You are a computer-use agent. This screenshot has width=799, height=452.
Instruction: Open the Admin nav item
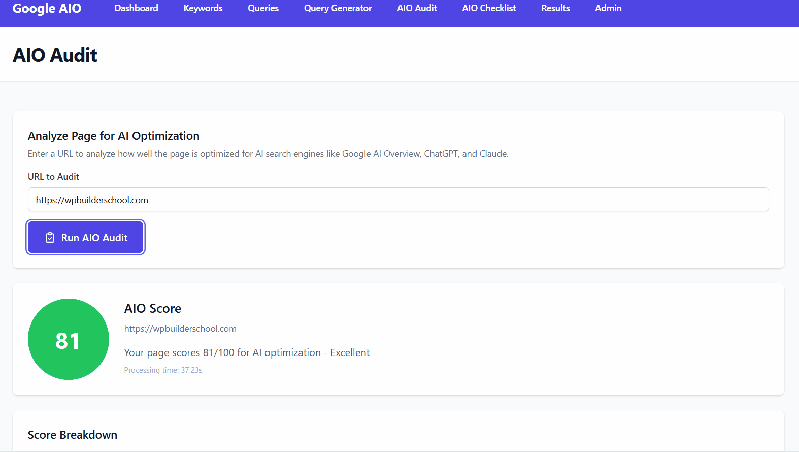[608, 8]
